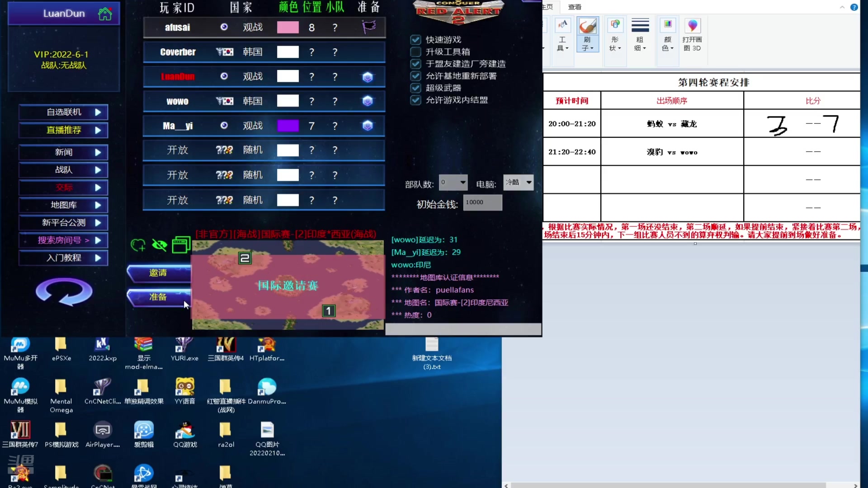The width and height of the screenshot is (868, 488).
Task: Open the 搜索房间号 sidebar menu item
Action: tap(63, 240)
